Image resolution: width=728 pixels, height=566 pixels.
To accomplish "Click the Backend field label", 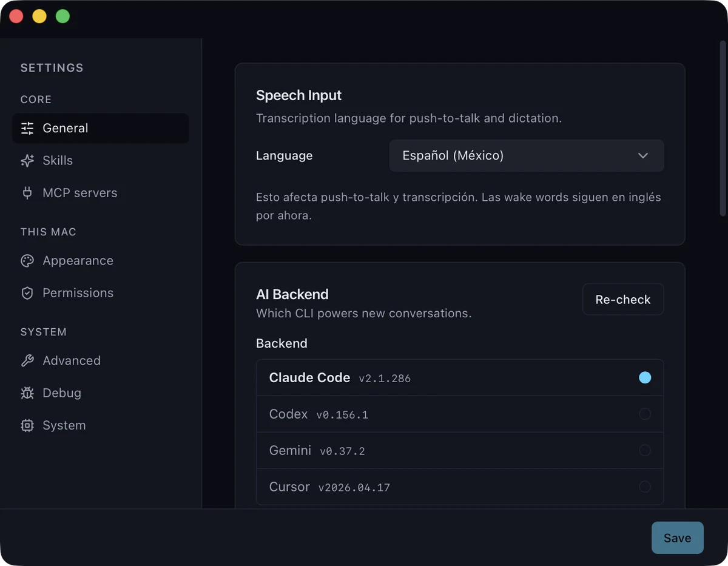I will coord(281,343).
